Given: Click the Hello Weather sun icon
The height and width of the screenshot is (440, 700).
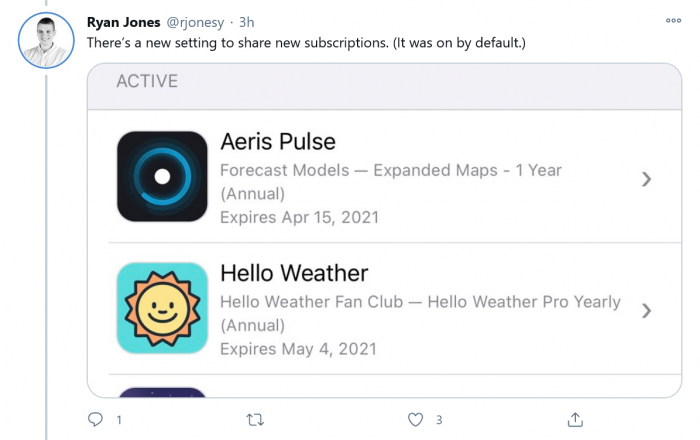Looking at the screenshot, I should (x=162, y=308).
